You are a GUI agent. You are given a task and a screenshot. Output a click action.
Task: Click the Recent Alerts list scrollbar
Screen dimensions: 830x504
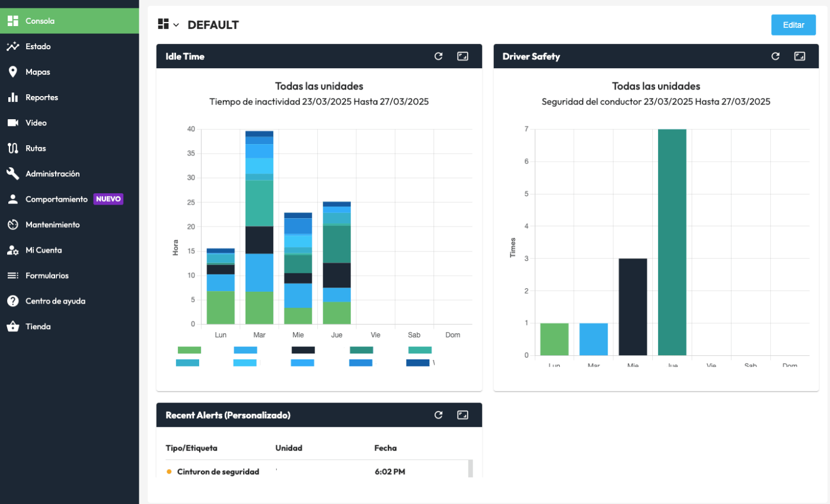coord(471,468)
